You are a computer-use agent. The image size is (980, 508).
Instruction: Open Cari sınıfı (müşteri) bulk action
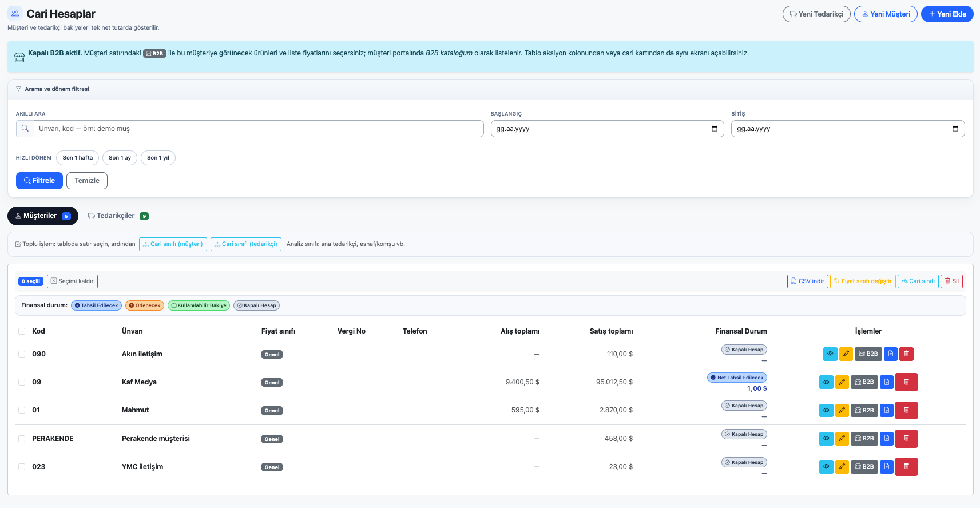point(173,244)
